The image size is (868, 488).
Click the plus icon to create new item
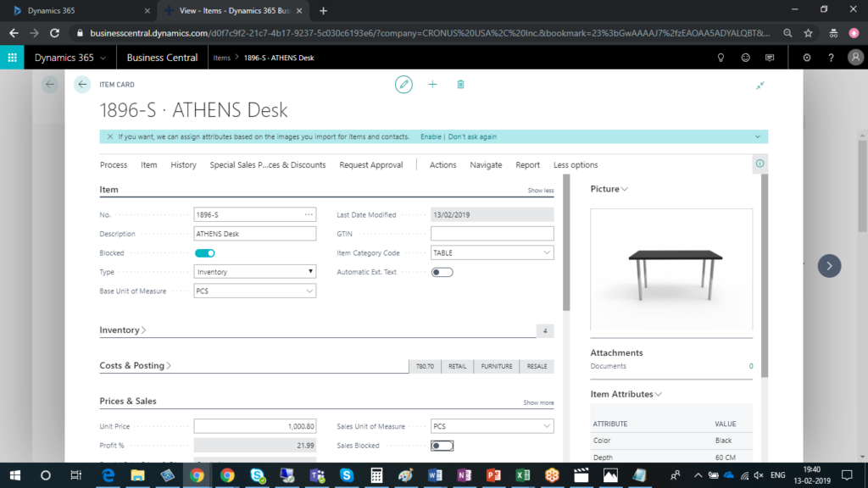click(432, 85)
